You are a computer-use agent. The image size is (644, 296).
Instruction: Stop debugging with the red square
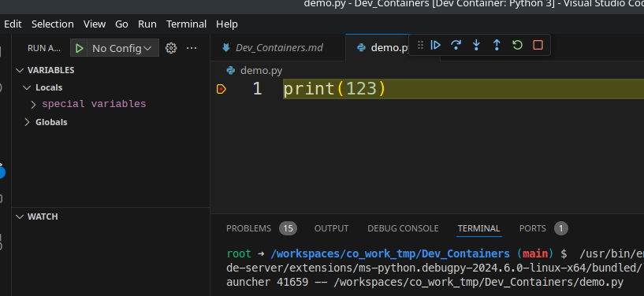(538, 45)
